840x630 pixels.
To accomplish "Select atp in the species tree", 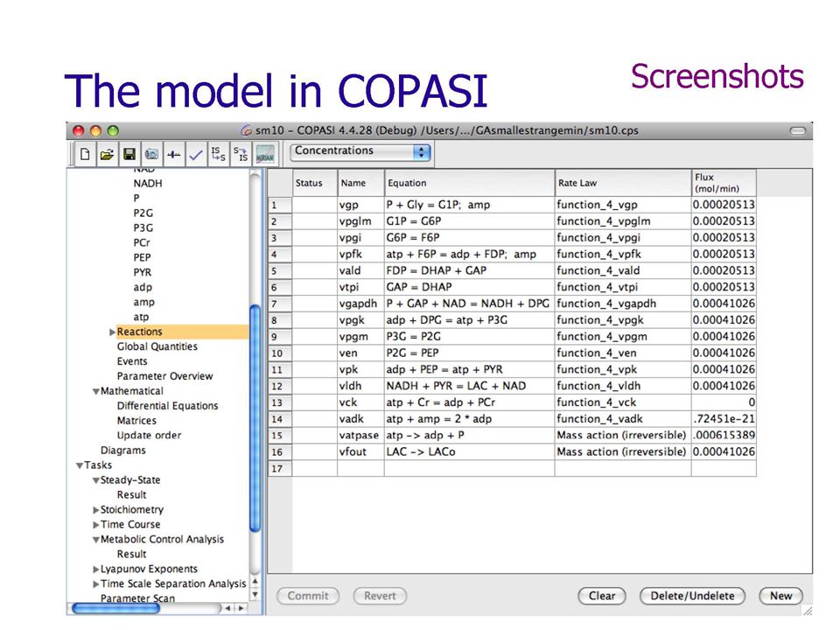I will tap(141, 317).
